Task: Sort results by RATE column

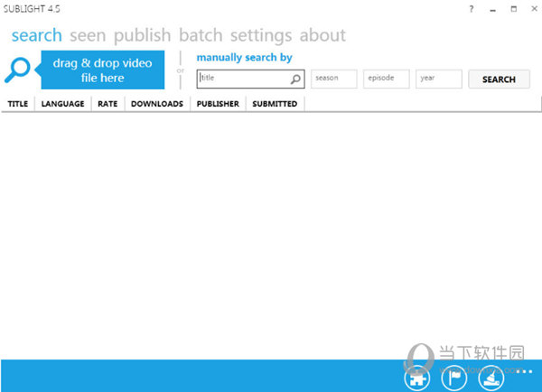Action: (107, 104)
